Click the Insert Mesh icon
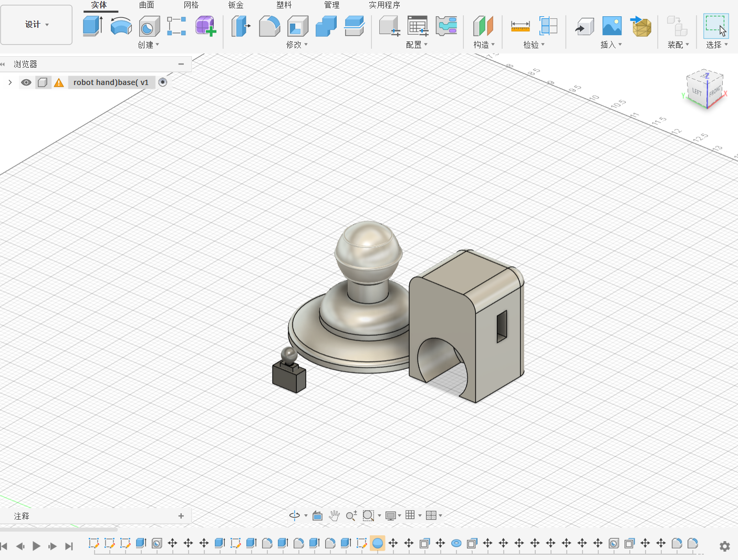The width and height of the screenshot is (738, 560). tap(641, 26)
